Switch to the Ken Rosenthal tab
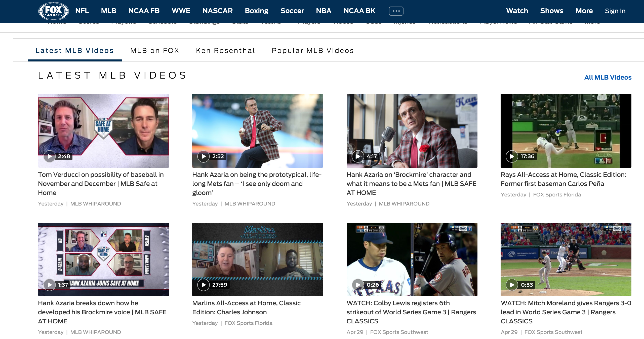This screenshot has height=339, width=644. click(226, 51)
